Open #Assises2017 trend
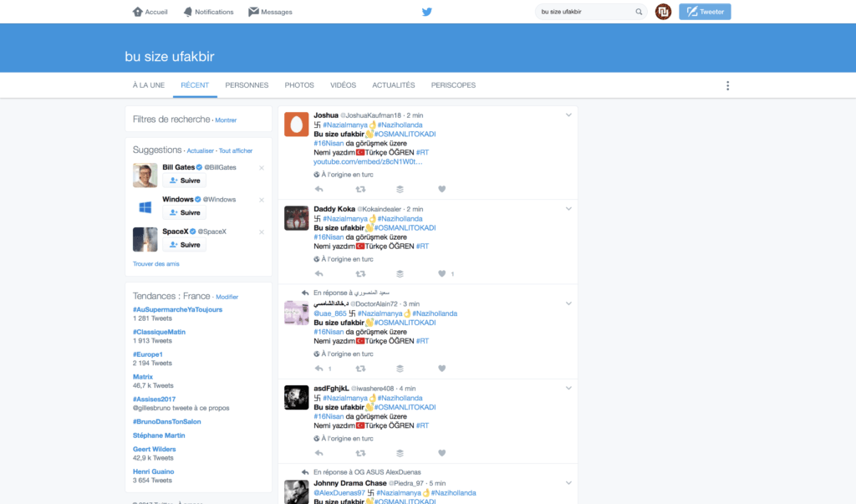 click(x=154, y=400)
